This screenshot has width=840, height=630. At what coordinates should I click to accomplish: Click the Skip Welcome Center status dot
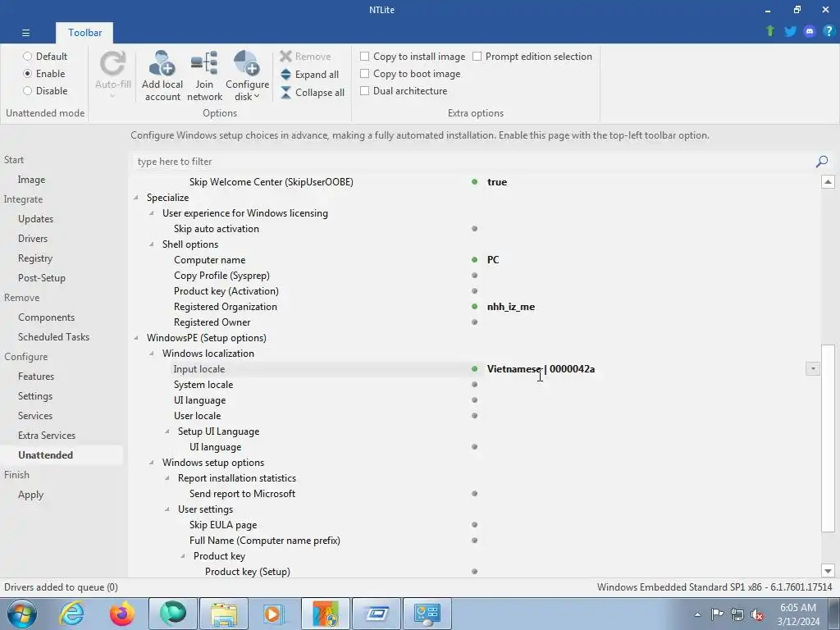click(474, 181)
